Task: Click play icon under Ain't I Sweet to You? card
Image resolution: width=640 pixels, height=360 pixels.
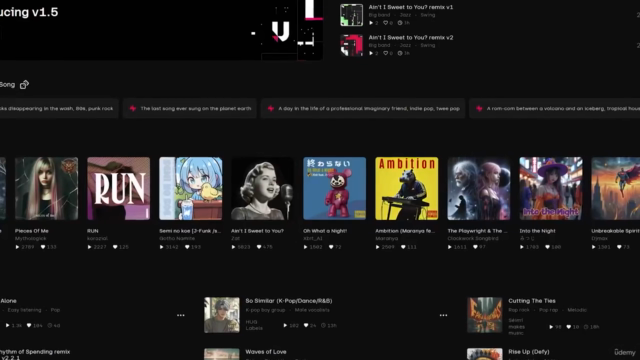Action: (233, 247)
